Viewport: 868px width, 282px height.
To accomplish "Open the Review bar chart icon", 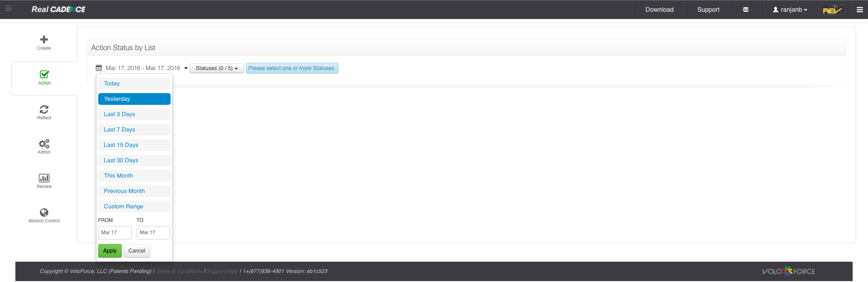I will [x=44, y=179].
